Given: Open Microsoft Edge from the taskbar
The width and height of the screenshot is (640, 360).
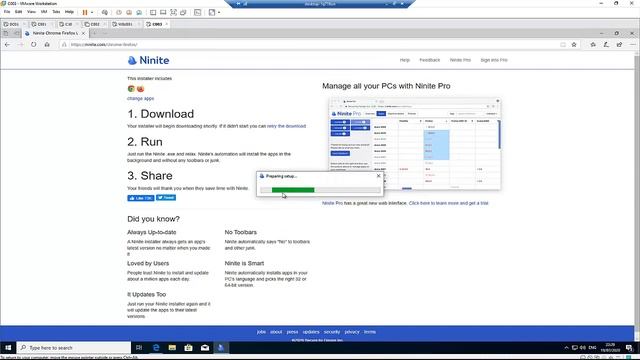Looking at the screenshot, I should click(156, 348).
